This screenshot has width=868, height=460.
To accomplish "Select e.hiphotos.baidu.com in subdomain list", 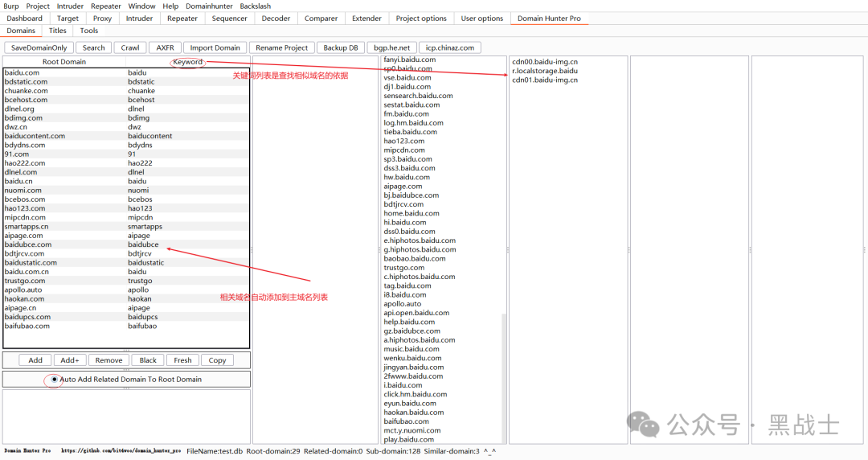I will 420,240.
